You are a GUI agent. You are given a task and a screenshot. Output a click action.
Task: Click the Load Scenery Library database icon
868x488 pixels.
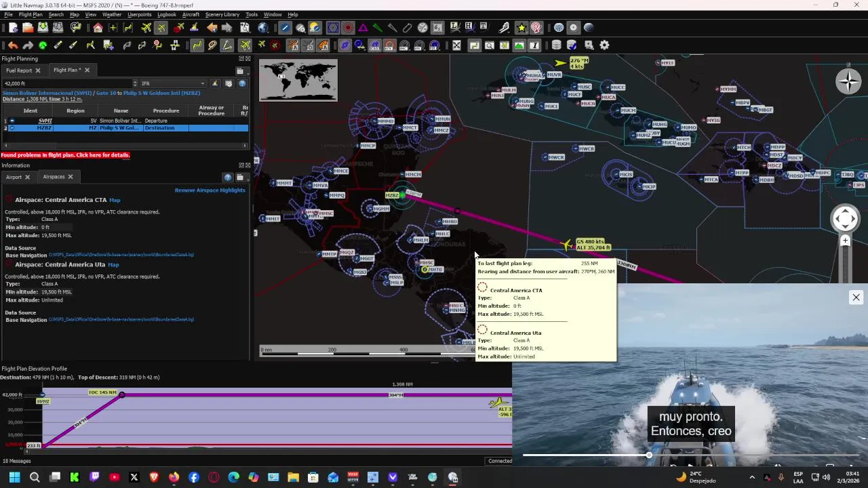[x=556, y=45]
